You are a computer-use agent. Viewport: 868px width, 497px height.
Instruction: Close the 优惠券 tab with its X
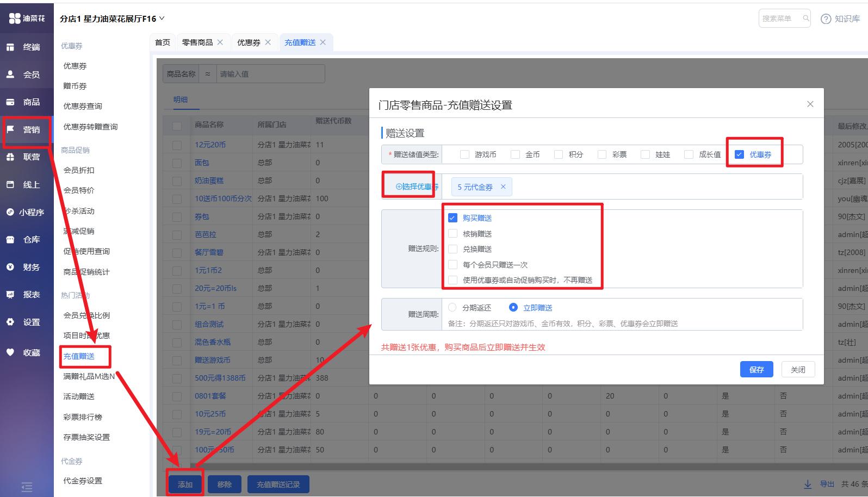coord(268,42)
